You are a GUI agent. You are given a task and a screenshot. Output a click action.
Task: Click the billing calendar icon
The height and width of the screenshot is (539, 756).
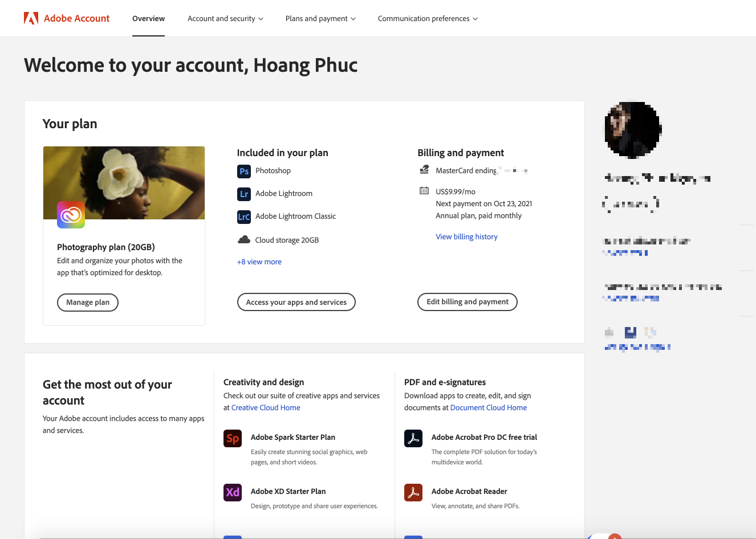coord(424,190)
